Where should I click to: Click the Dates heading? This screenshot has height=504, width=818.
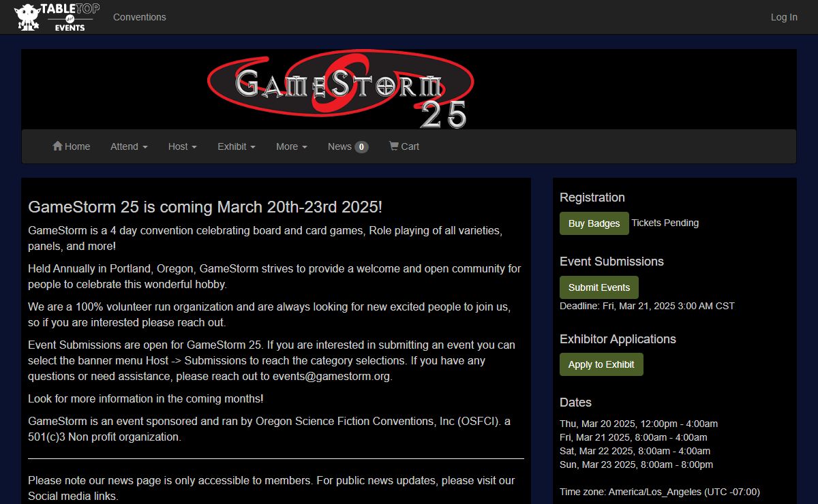(x=575, y=403)
